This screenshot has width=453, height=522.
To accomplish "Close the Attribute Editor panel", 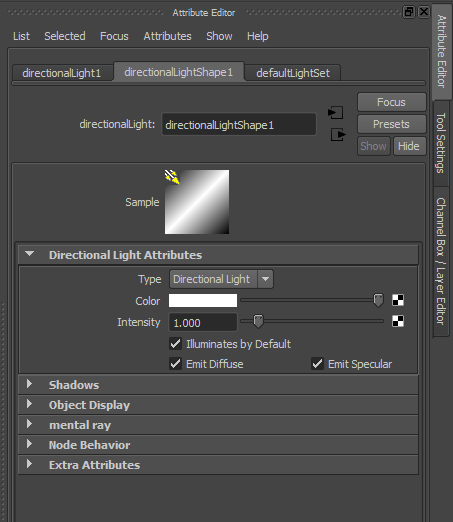I will pos(424,12).
